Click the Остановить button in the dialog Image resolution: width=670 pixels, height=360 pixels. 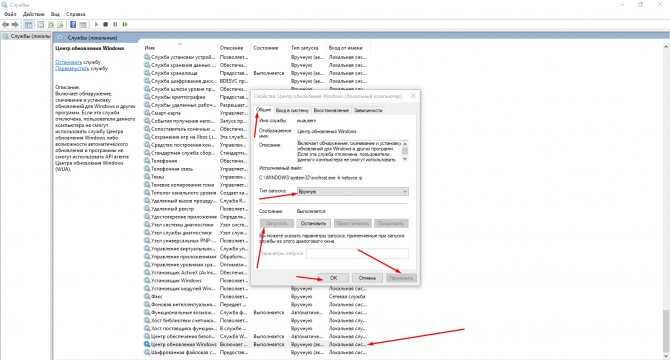pos(313,223)
